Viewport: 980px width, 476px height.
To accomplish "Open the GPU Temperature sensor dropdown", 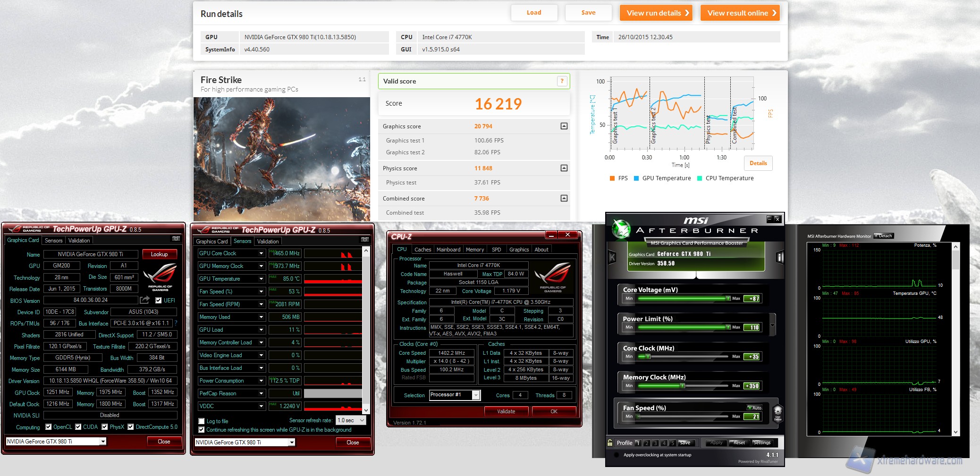I will coord(261,279).
